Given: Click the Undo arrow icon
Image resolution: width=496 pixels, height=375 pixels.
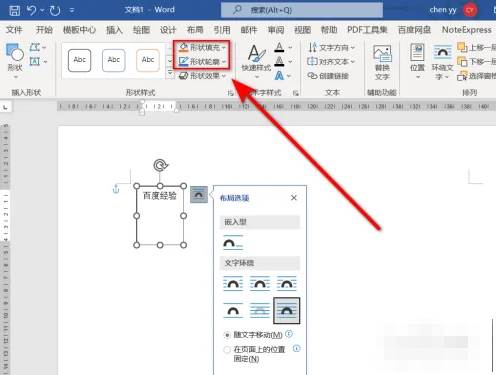Looking at the screenshot, I should coord(32,10).
